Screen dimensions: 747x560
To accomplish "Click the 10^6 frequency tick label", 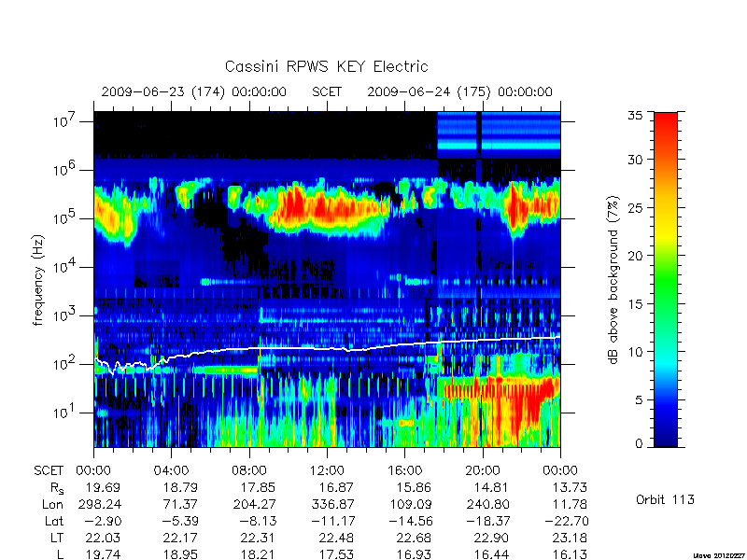I will pos(64,170).
